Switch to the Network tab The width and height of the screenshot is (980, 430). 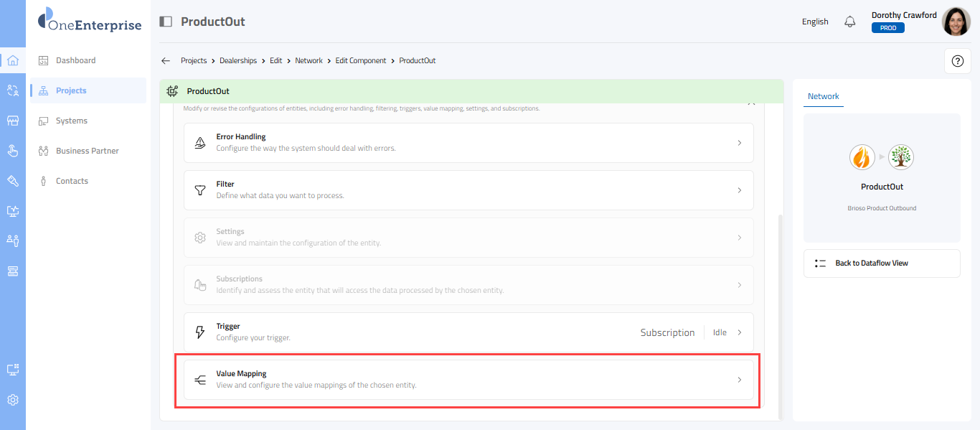823,96
